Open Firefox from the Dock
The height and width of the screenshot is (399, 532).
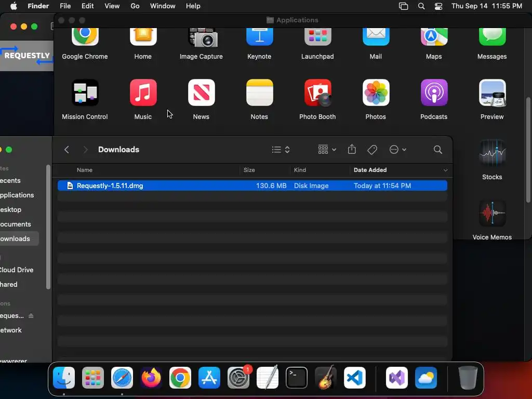[151, 378]
